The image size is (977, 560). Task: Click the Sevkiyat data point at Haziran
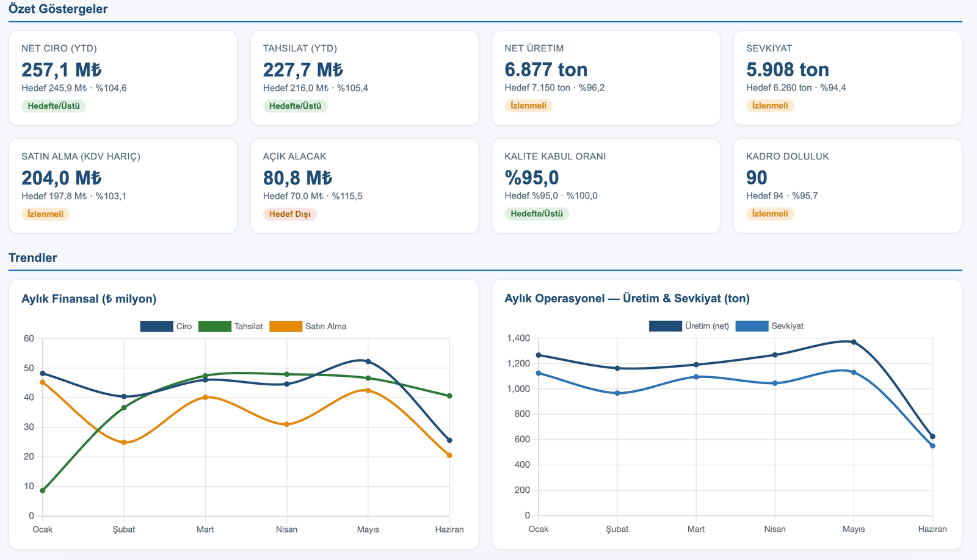tap(932, 446)
